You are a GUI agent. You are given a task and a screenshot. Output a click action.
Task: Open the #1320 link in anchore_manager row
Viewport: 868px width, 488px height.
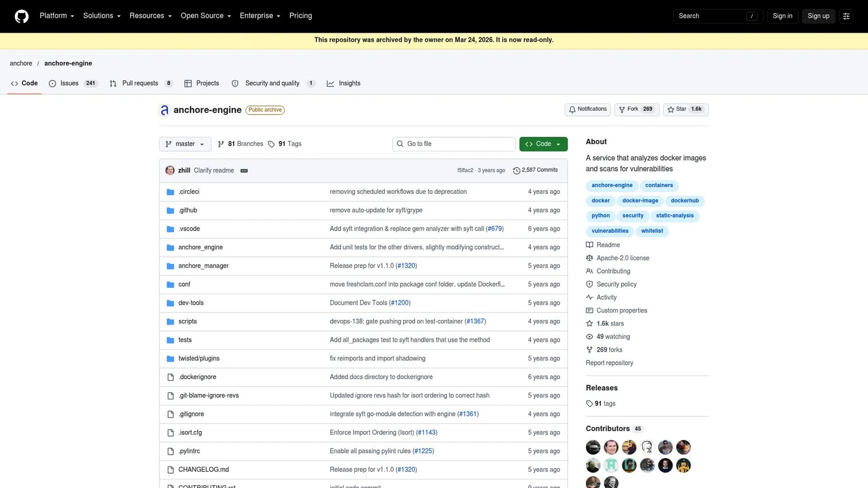406,266
